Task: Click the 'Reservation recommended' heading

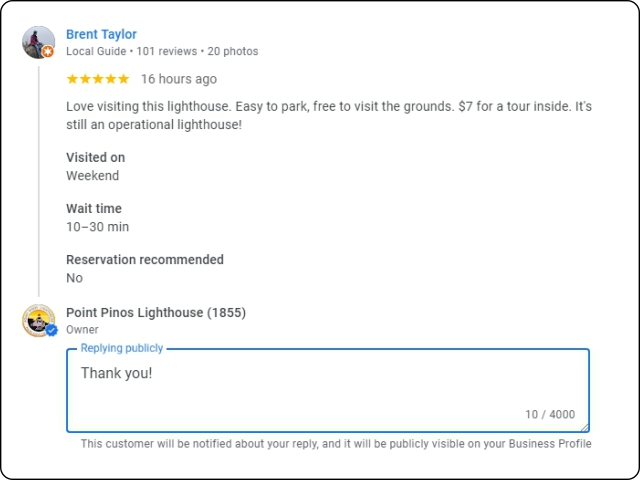Action: pyautogui.click(x=145, y=260)
